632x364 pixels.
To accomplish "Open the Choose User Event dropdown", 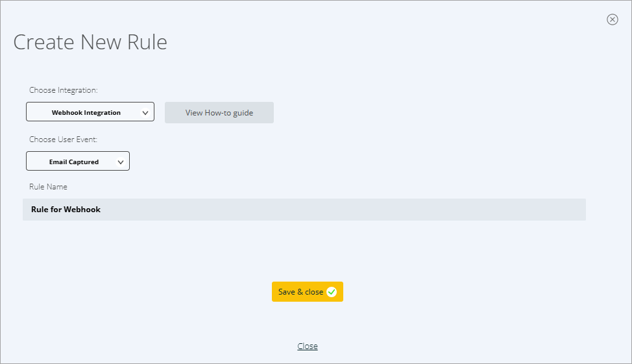I will click(77, 161).
